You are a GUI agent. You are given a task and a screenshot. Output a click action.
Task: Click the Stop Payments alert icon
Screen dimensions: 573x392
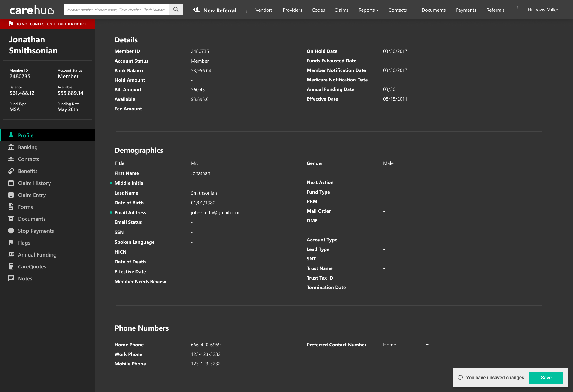tap(11, 231)
